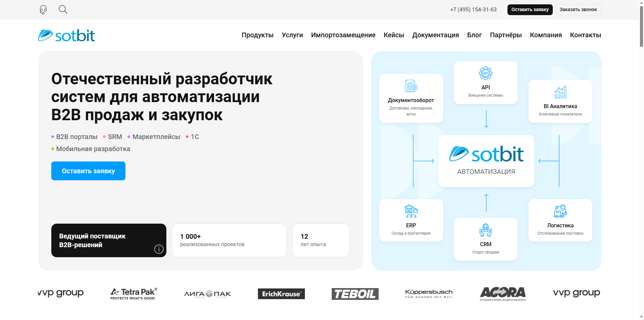Open the Продукты menu

[258, 35]
